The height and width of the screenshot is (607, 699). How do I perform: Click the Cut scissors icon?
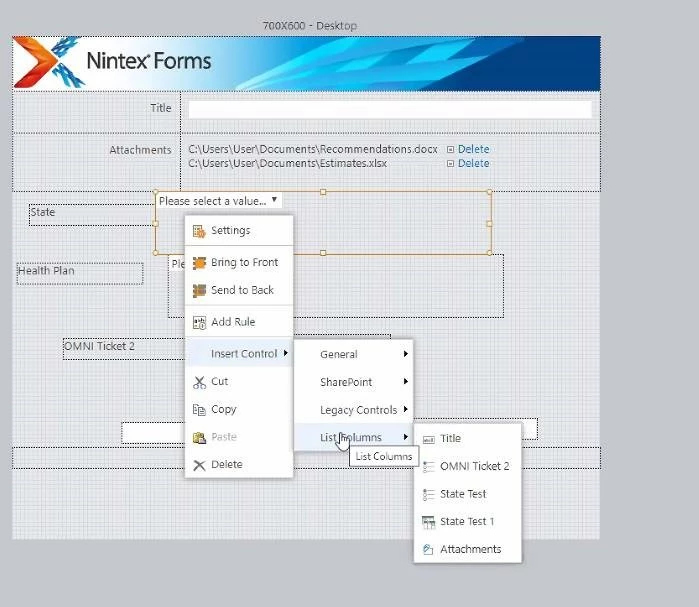pyautogui.click(x=199, y=382)
